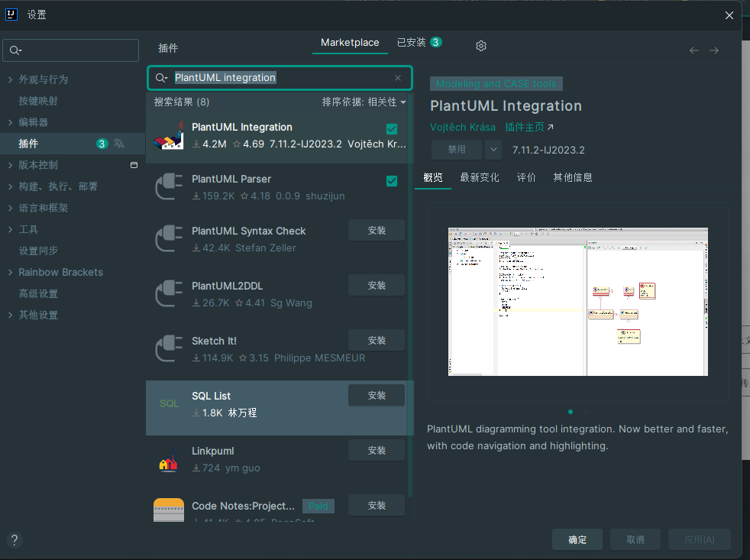This screenshot has height=560, width=750.
Task: Open the 评价 tab
Action: click(526, 177)
